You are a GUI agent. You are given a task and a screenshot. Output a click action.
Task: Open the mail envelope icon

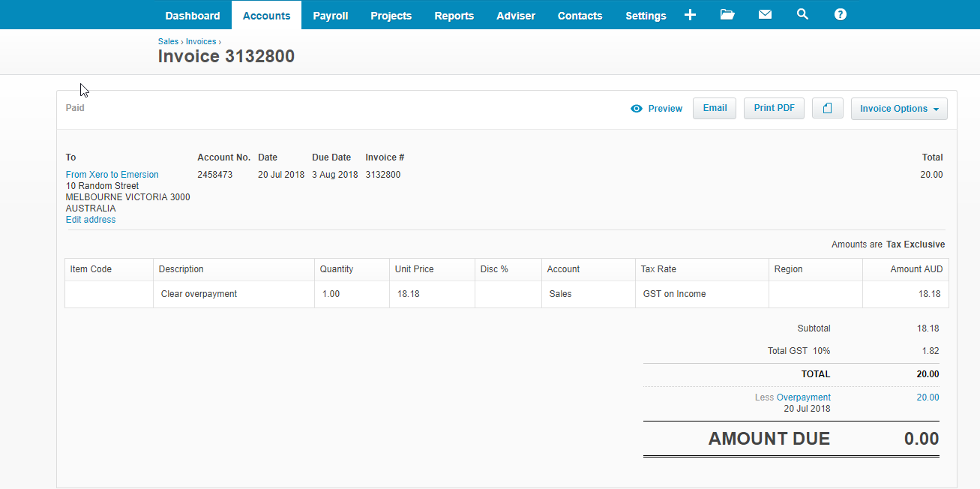(x=765, y=15)
